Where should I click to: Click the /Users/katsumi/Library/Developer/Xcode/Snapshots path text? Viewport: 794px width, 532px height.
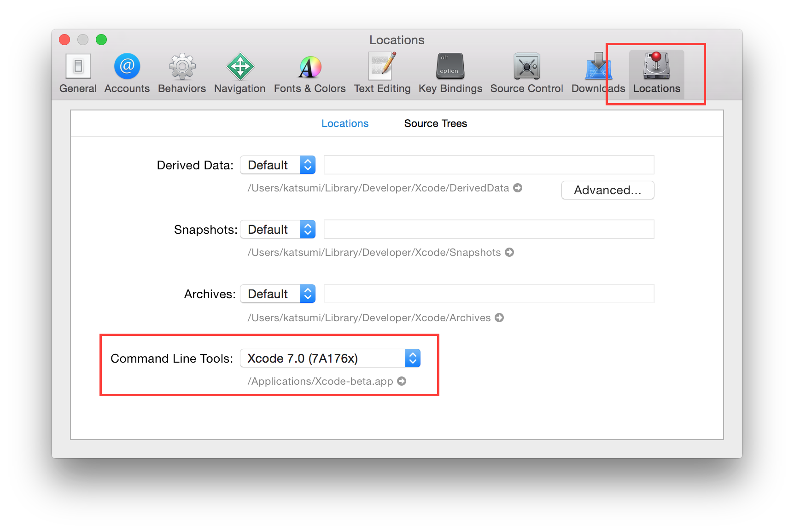pos(374,253)
